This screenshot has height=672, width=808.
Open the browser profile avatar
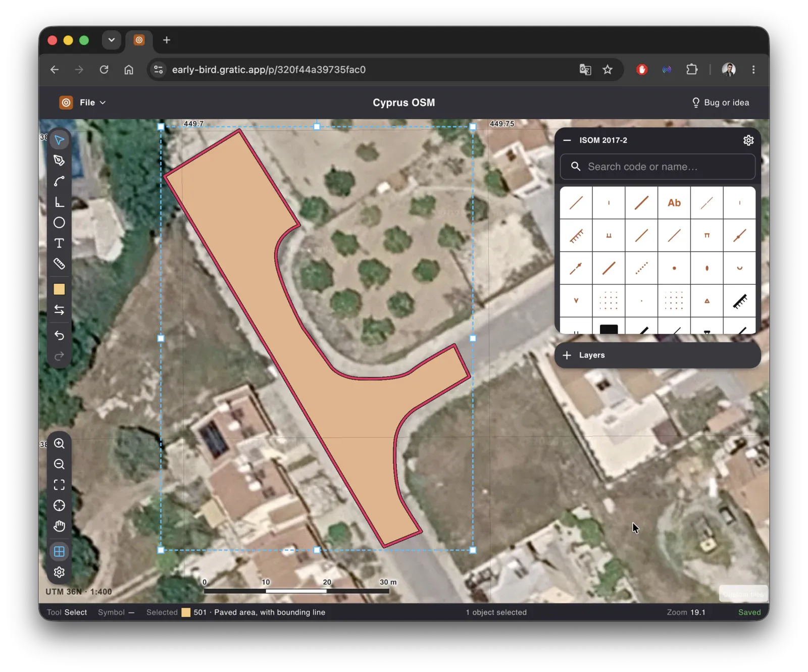[x=729, y=70]
